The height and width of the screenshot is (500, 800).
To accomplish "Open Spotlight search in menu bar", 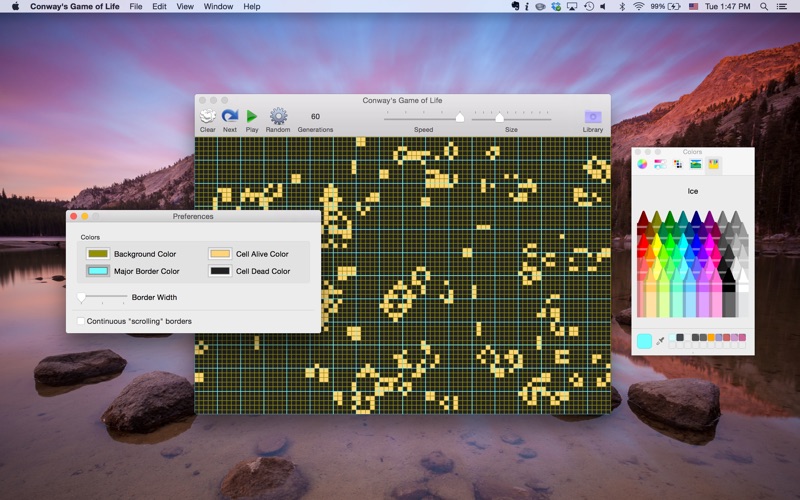I will click(x=764, y=6).
